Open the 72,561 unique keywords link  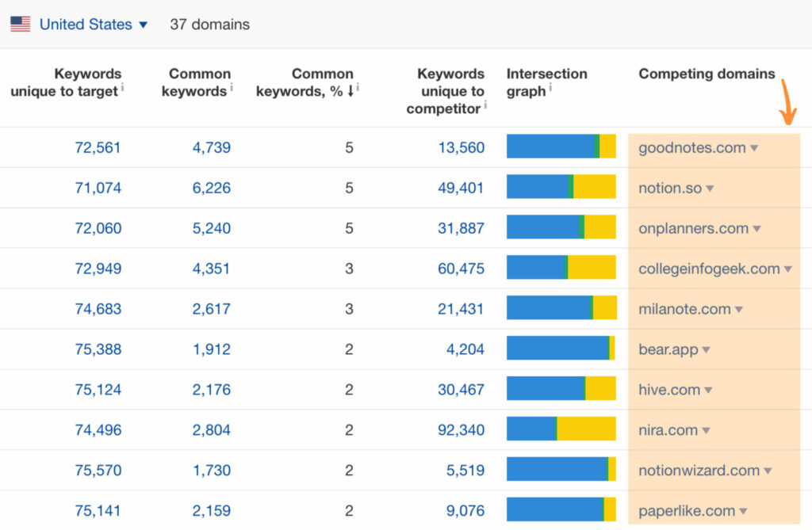click(x=98, y=147)
